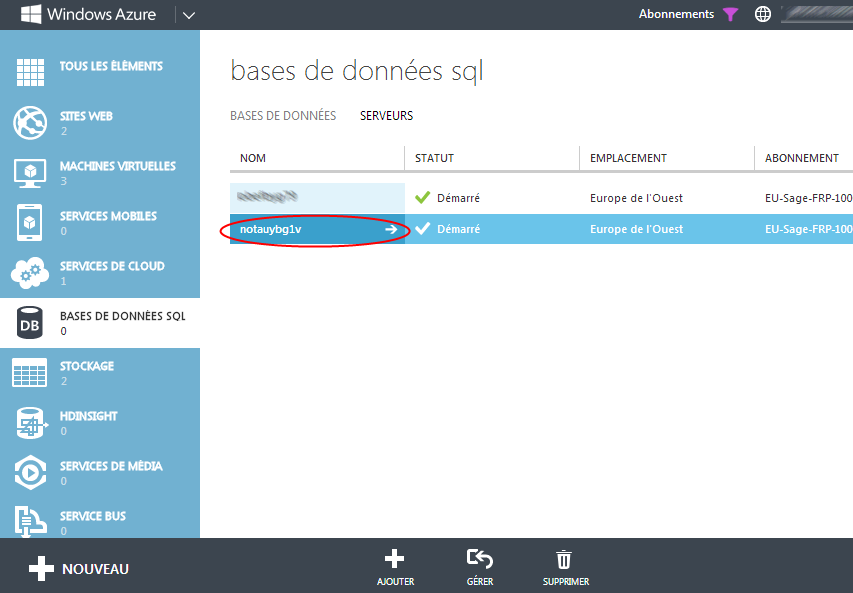Screen dimensions: 853x593
Task: Click the green checkmark in first server row
Action: (423, 197)
